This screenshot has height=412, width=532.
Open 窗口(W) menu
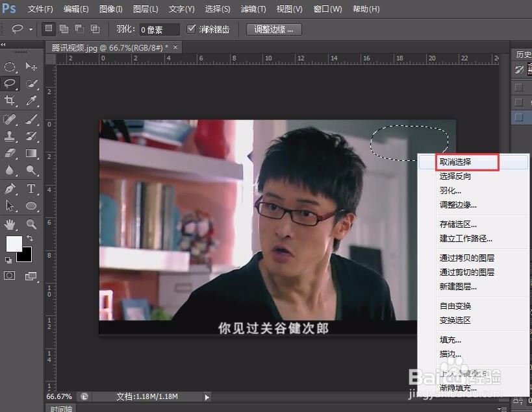click(x=328, y=9)
